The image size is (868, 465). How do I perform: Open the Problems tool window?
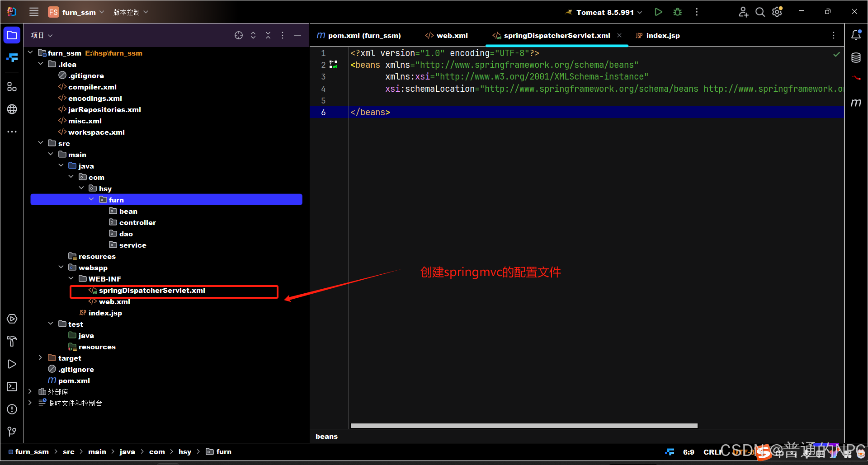[12, 409]
